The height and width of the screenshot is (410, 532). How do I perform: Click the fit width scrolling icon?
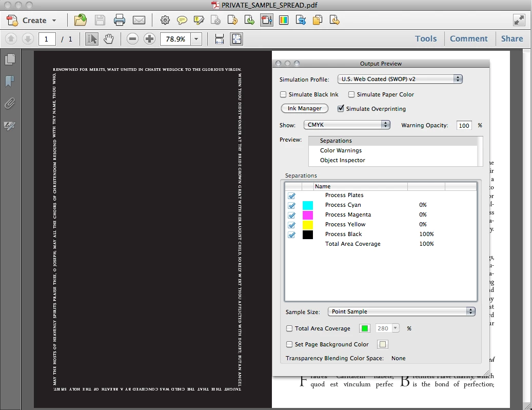220,38
